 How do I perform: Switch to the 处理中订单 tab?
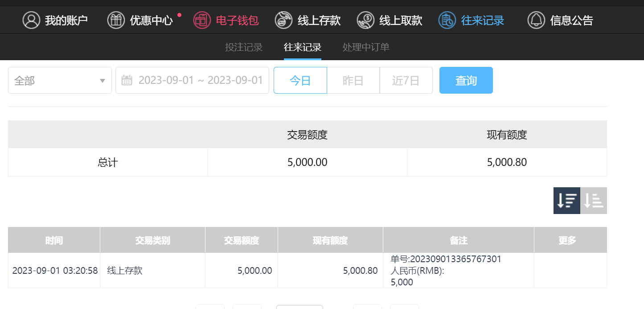tap(366, 47)
